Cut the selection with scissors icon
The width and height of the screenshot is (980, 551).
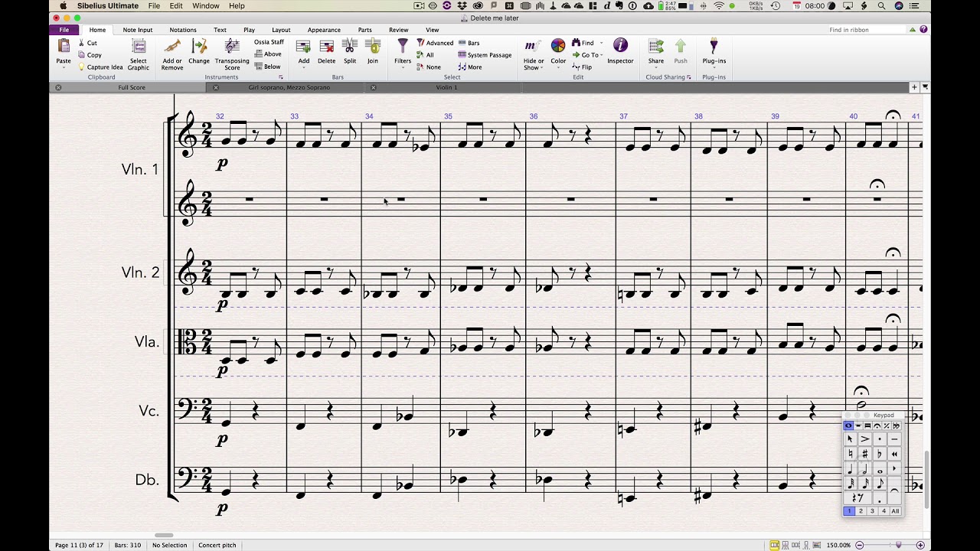tap(82, 43)
